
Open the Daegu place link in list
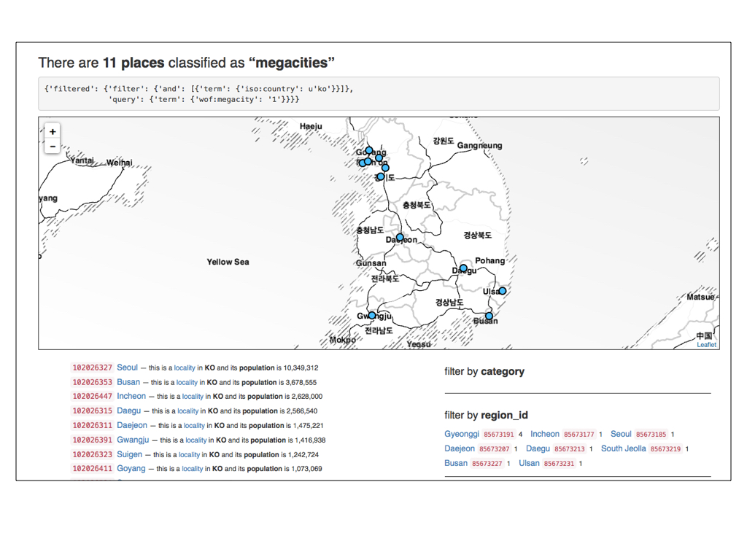click(x=128, y=411)
